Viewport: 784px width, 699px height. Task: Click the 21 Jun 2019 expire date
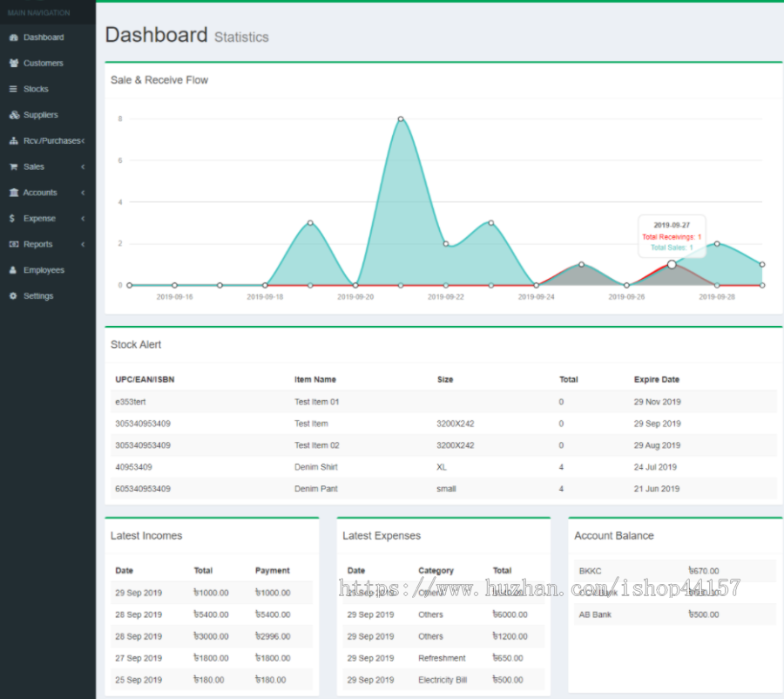coord(657,489)
